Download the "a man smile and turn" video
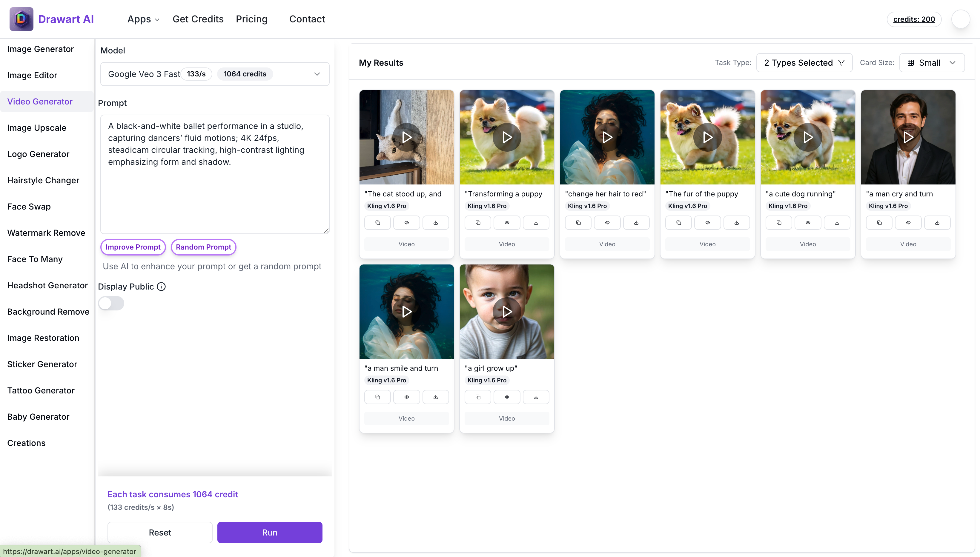The height and width of the screenshot is (557, 980). pos(435,397)
